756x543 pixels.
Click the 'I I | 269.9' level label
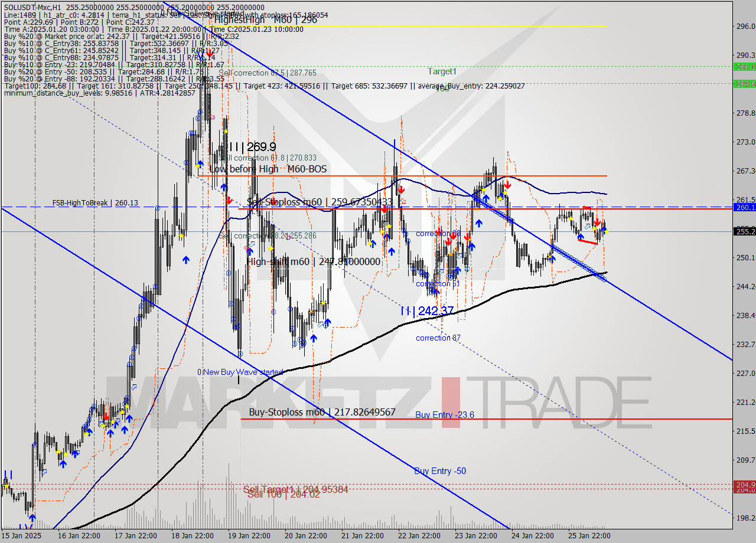pos(253,146)
